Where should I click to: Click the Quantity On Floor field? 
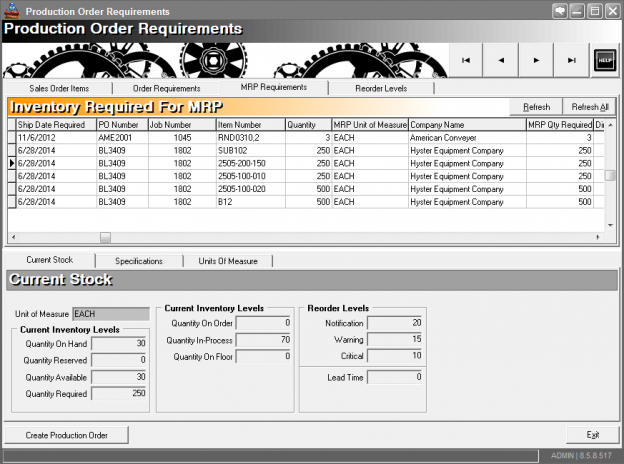(263, 356)
